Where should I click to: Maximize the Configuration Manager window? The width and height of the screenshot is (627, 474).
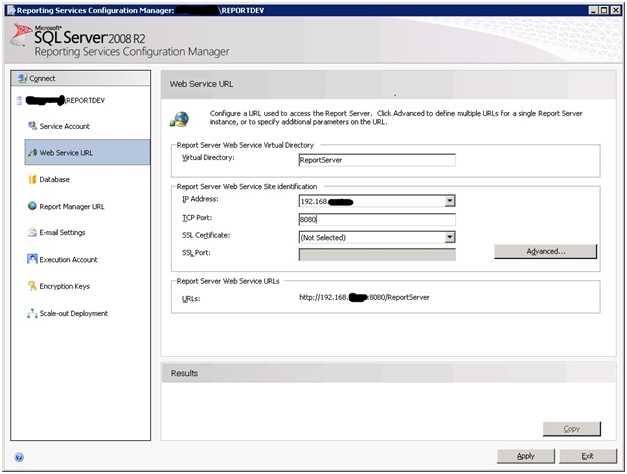pyautogui.click(x=605, y=10)
